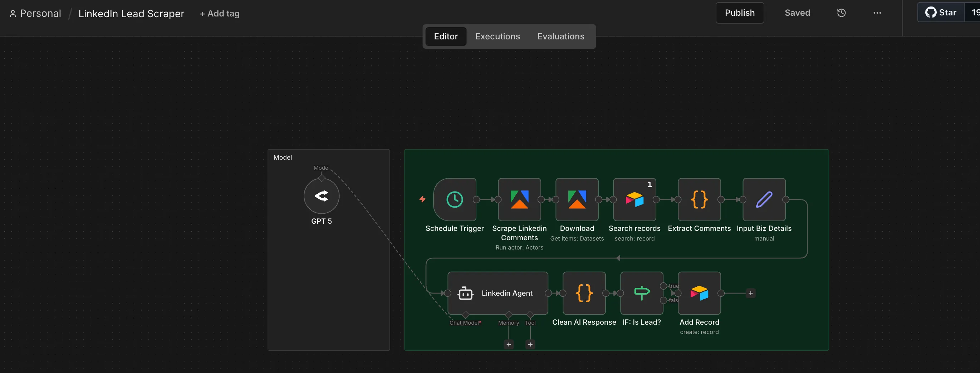Click the create: record subtitle
Screen dimensions: 980x373
pyautogui.click(x=699, y=332)
